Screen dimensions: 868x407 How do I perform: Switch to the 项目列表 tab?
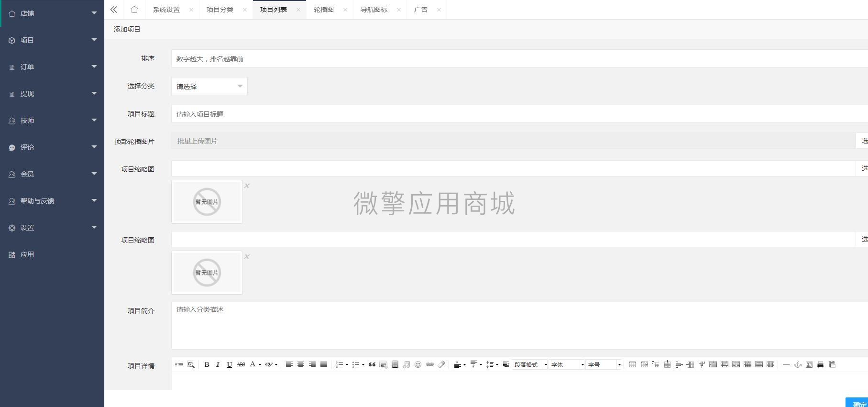pyautogui.click(x=274, y=10)
